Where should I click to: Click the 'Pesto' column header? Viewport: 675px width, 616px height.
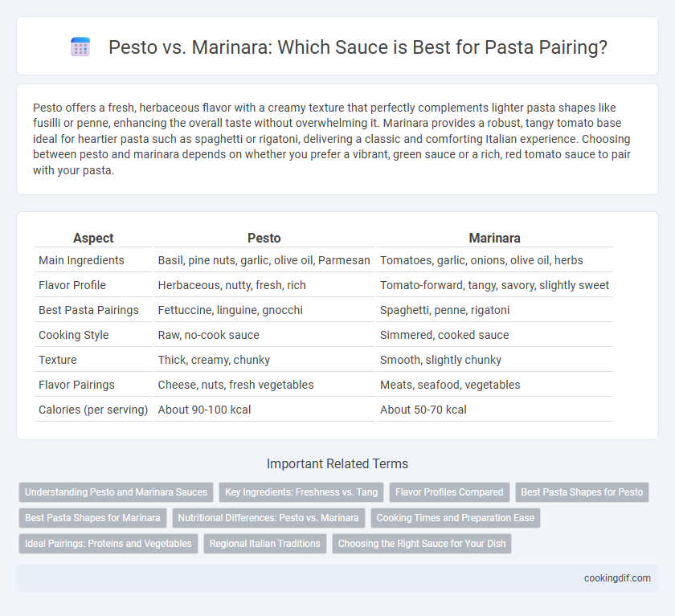(x=264, y=238)
